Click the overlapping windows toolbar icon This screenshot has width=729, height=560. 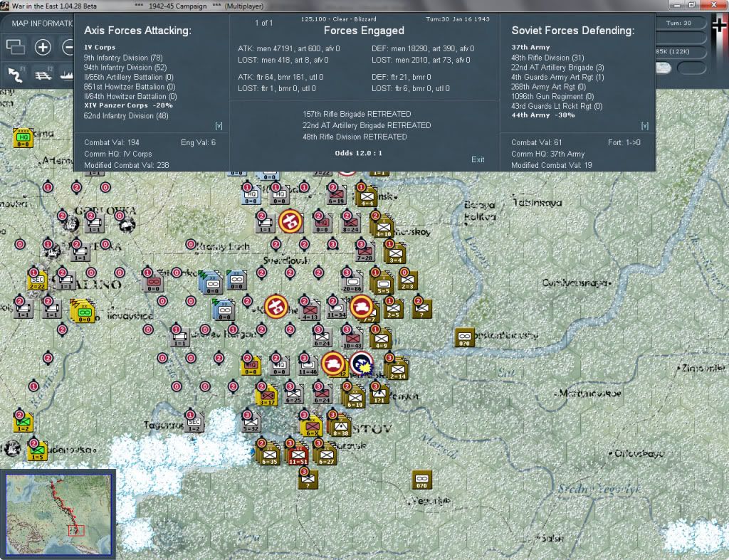(x=16, y=47)
